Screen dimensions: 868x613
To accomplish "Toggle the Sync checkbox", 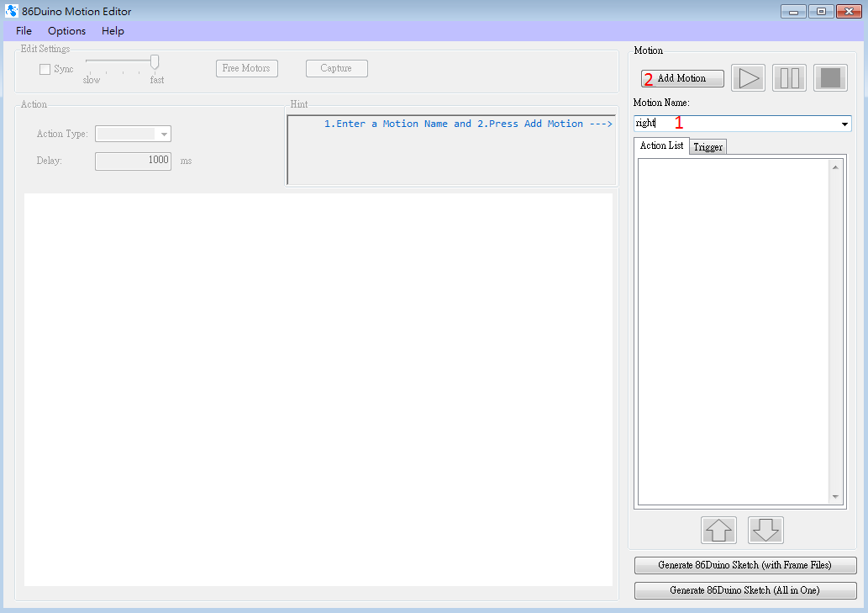I will (x=45, y=69).
